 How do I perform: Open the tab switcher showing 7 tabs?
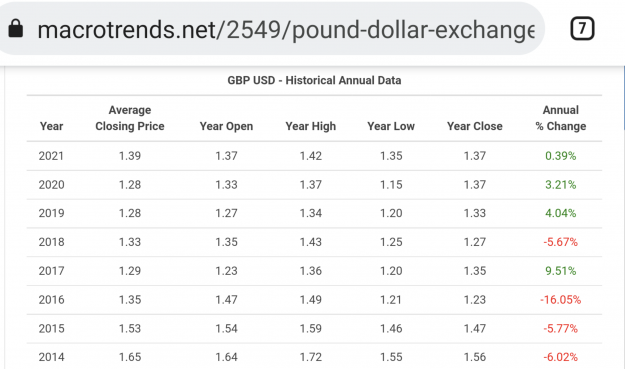[582, 29]
